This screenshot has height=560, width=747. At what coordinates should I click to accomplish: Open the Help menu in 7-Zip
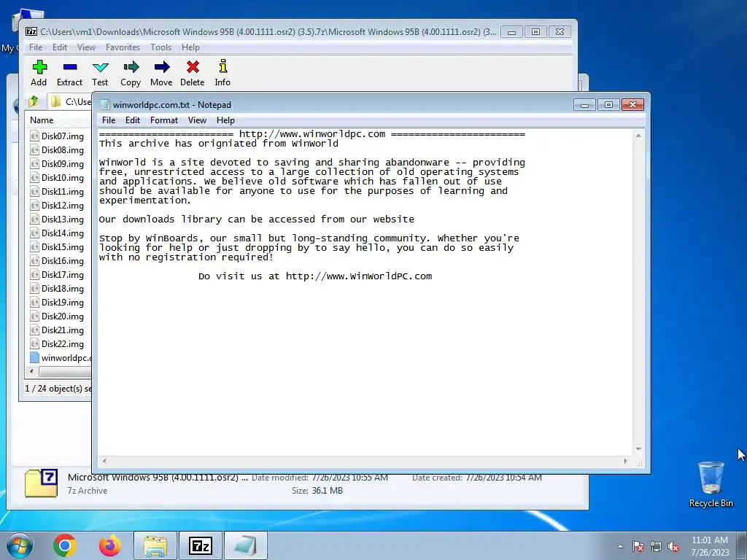pos(190,47)
